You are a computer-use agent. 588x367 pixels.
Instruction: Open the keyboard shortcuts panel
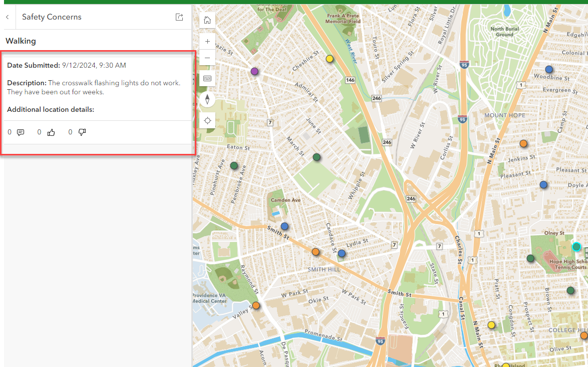click(x=207, y=79)
